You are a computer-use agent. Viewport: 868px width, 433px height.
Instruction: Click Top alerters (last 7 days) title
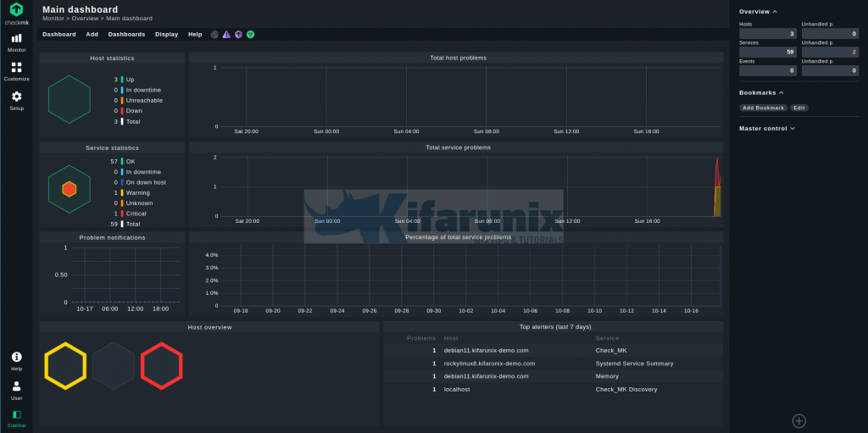(x=555, y=327)
